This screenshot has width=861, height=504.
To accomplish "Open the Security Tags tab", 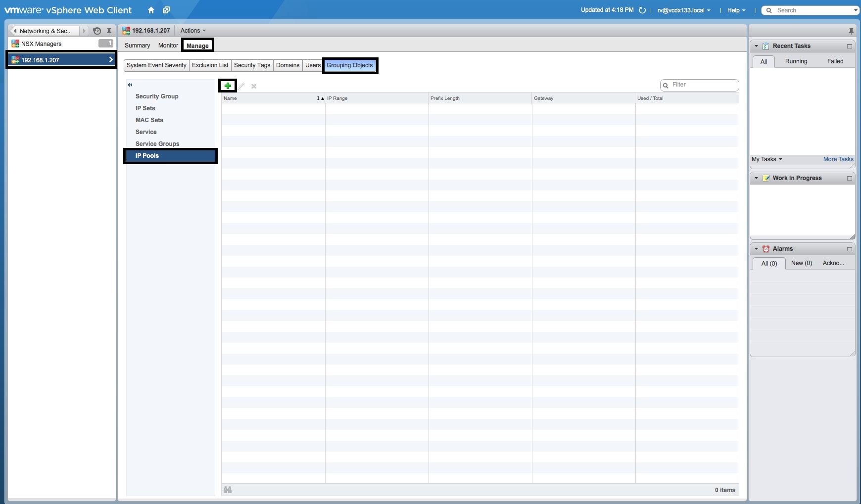I will (x=252, y=65).
